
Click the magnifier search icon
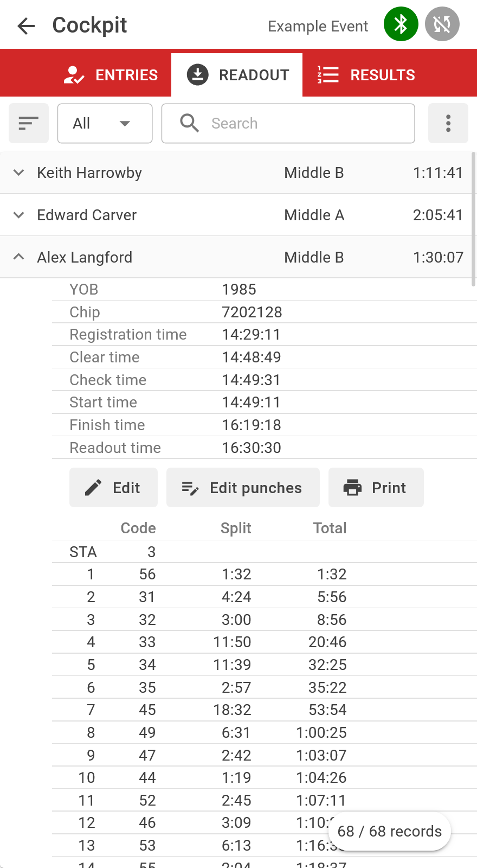click(x=190, y=123)
